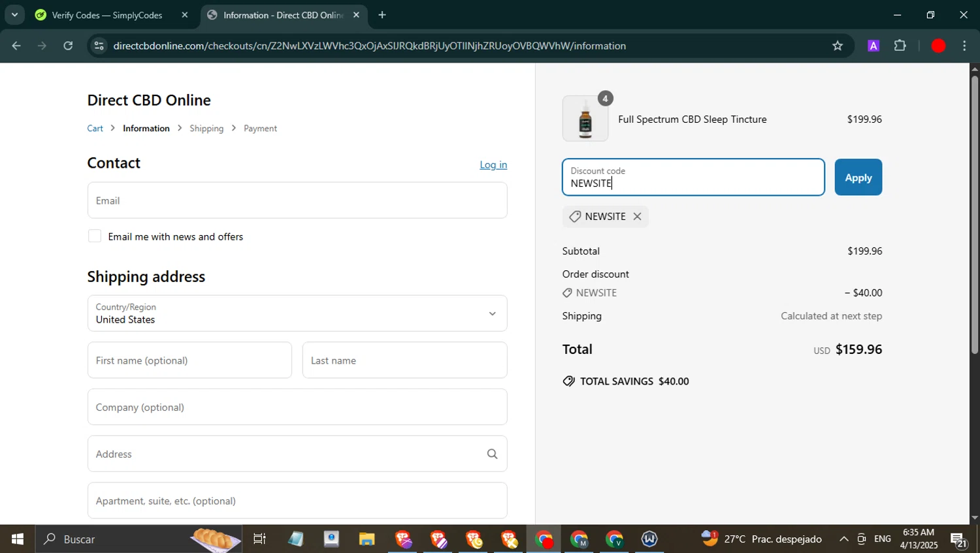Click the Discount code input field

(693, 177)
